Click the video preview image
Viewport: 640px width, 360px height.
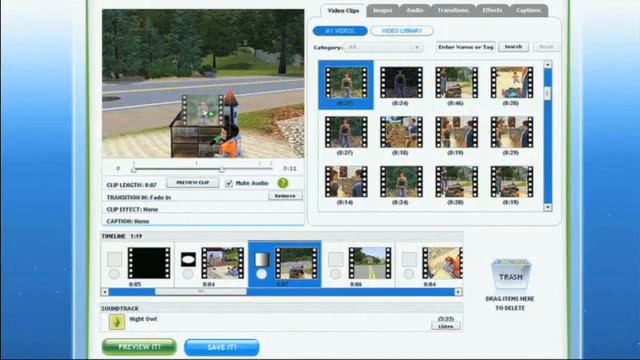(203, 84)
